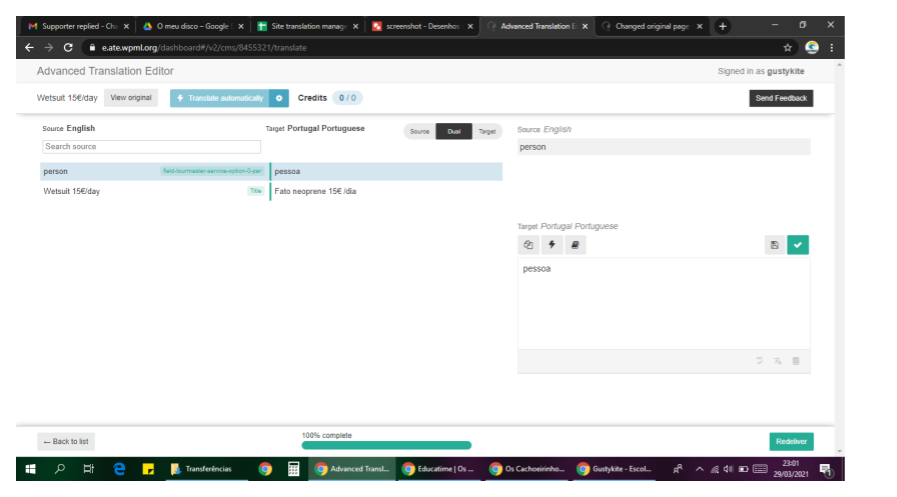Open automatic translation settings gear
897x497 pixels.
279,98
